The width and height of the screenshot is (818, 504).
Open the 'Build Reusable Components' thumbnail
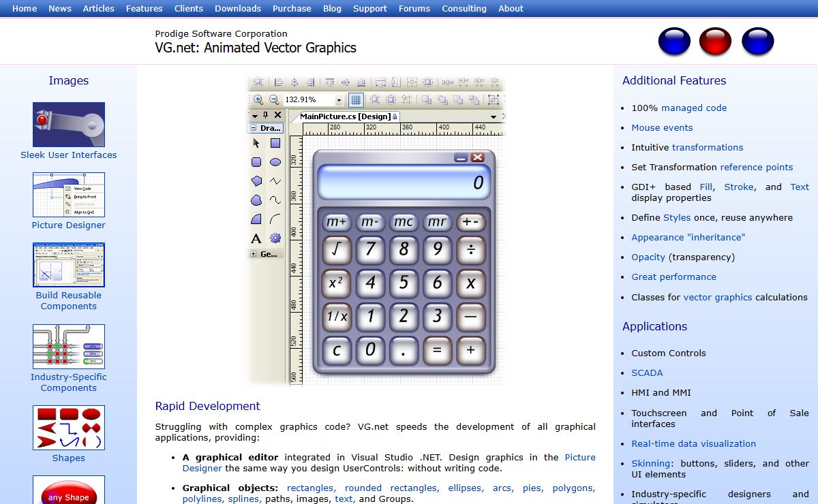point(69,265)
